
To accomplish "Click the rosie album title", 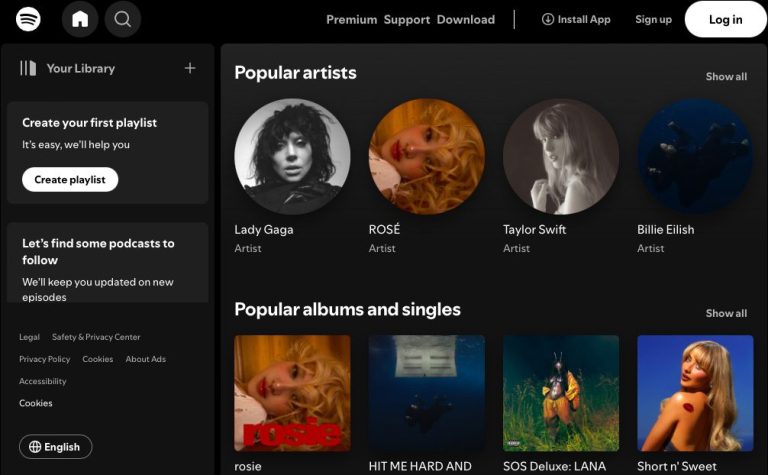I will (248, 466).
